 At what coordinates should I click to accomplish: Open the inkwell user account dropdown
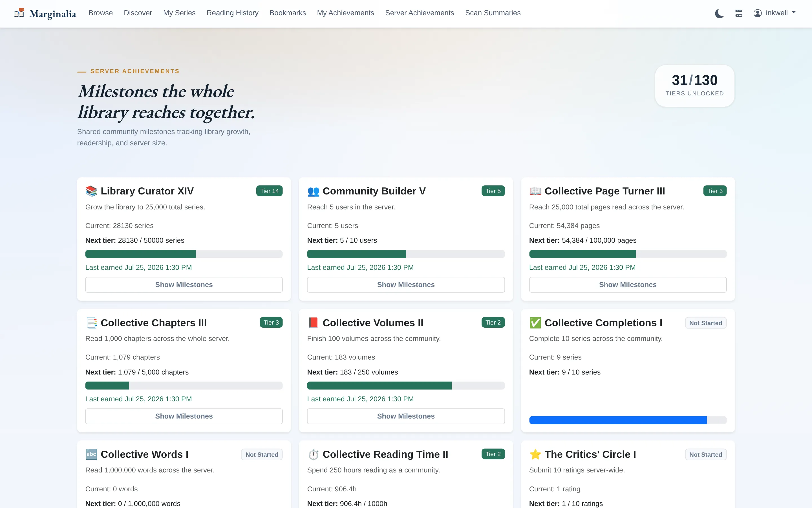point(775,13)
